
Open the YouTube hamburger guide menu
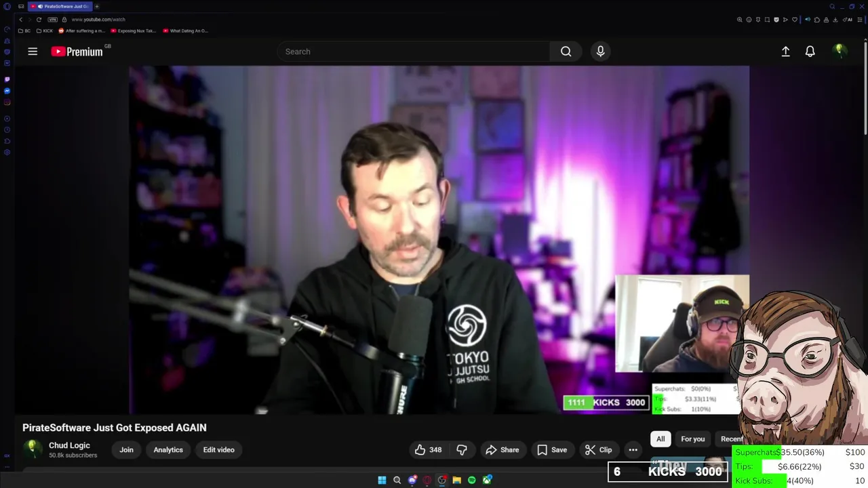(x=33, y=52)
